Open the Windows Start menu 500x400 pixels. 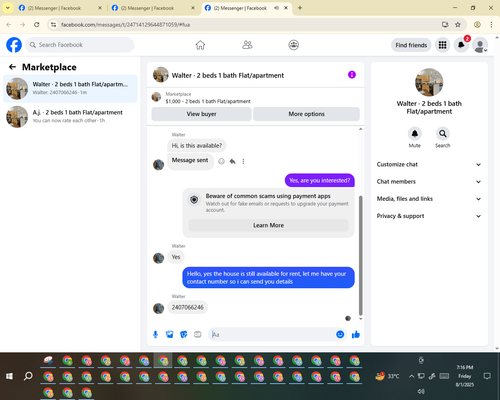[x=9, y=376]
